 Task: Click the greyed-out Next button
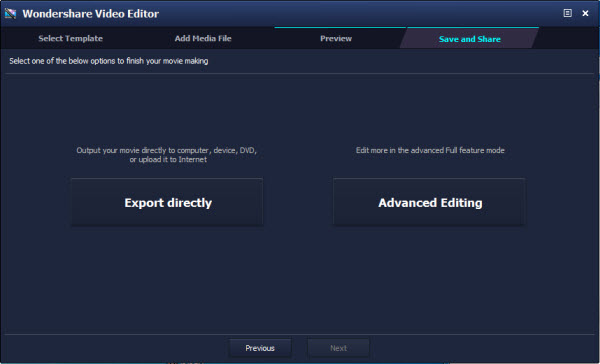(x=338, y=348)
